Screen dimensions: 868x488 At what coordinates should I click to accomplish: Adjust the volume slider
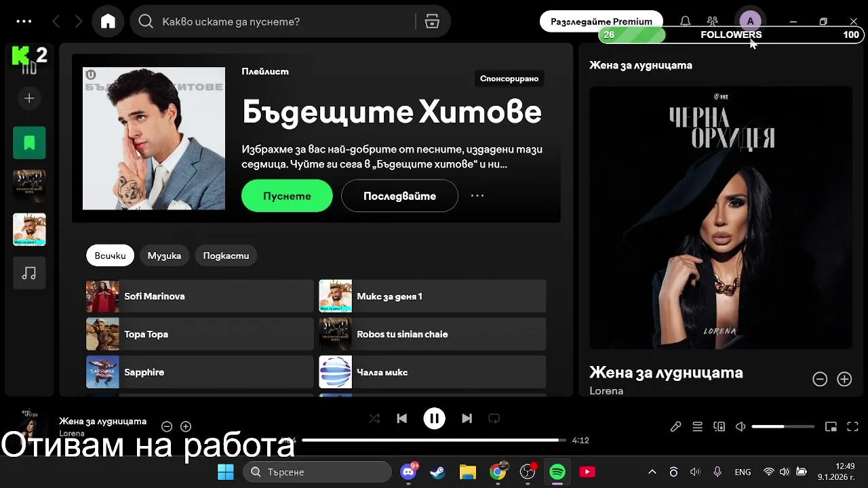coord(783,426)
